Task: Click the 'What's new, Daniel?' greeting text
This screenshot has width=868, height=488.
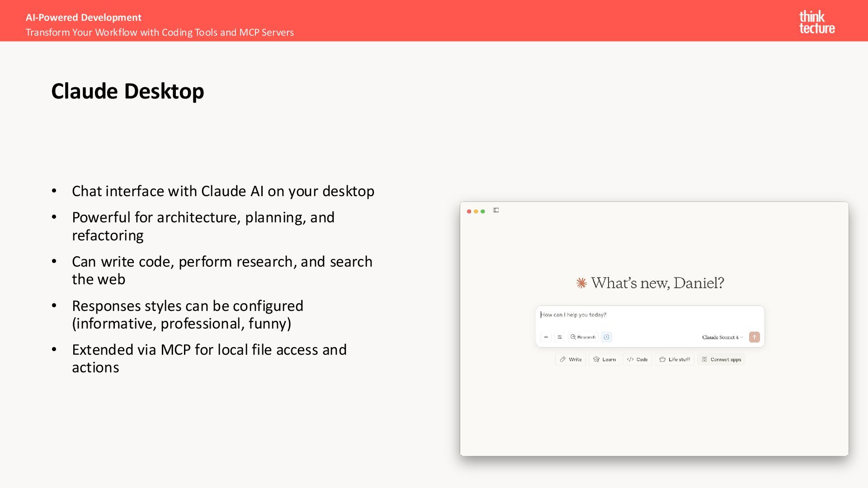Action: (658, 283)
